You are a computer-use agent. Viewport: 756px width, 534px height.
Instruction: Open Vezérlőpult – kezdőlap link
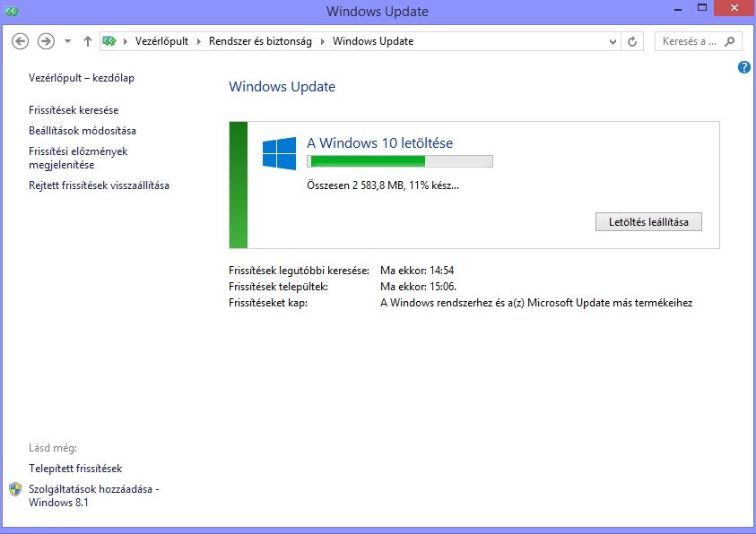click(x=82, y=78)
